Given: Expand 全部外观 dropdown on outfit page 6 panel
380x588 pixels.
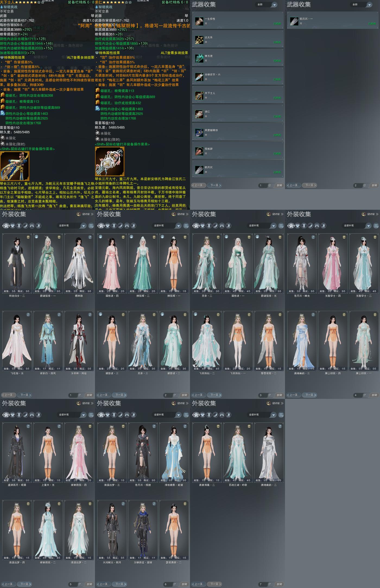Looking at the screenshot, I should pyautogui.click(x=167, y=415).
